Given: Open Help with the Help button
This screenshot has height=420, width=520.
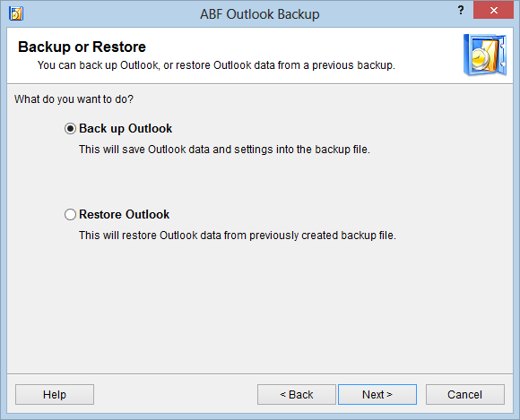Looking at the screenshot, I should pyautogui.click(x=55, y=395).
